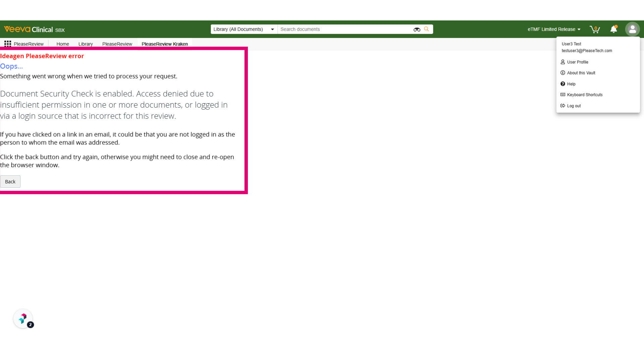Open the eTMF Limited Release vault selector
Screen dimensions: 644x362
[x=554, y=29]
